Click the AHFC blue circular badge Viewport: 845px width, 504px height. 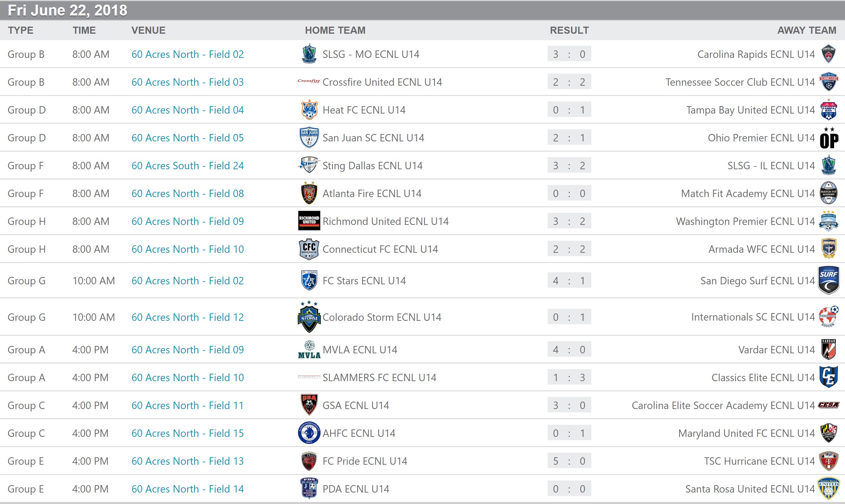[309, 433]
